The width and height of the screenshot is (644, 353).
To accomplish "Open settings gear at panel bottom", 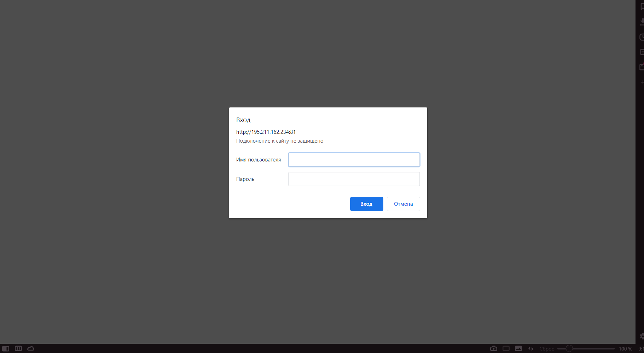I will pos(642,336).
